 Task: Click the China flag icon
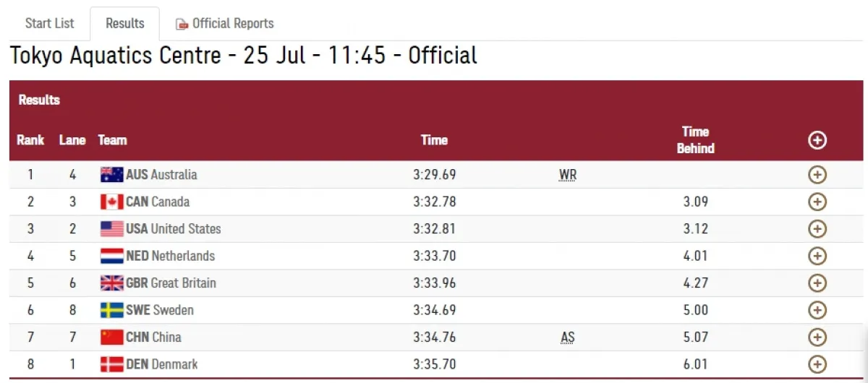pos(111,337)
